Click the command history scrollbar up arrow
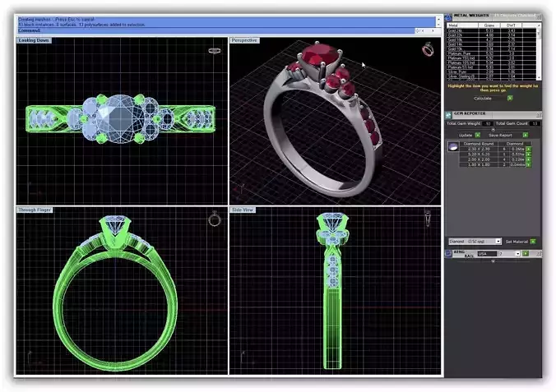The image size is (556, 392). pyautogui.click(x=438, y=19)
